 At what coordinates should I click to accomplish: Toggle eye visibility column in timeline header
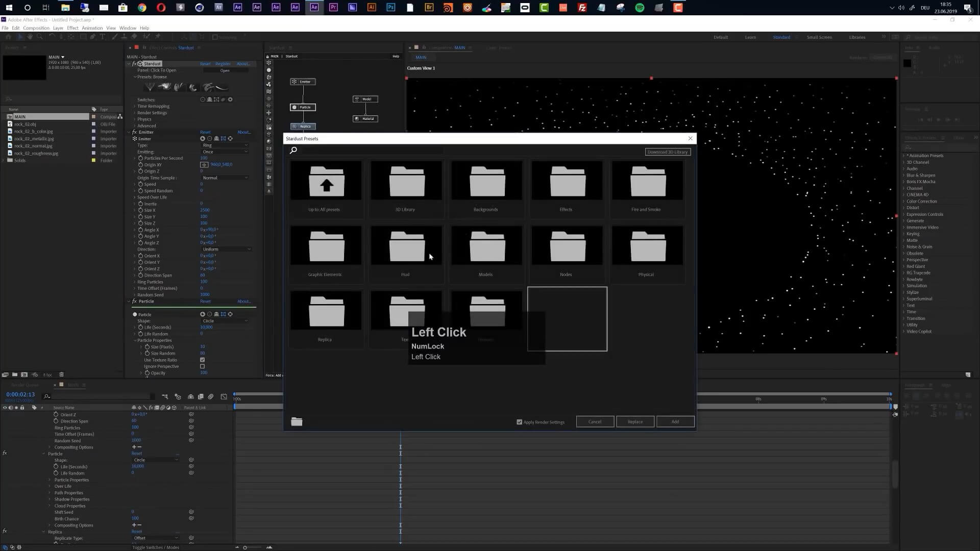tap(5, 408)
